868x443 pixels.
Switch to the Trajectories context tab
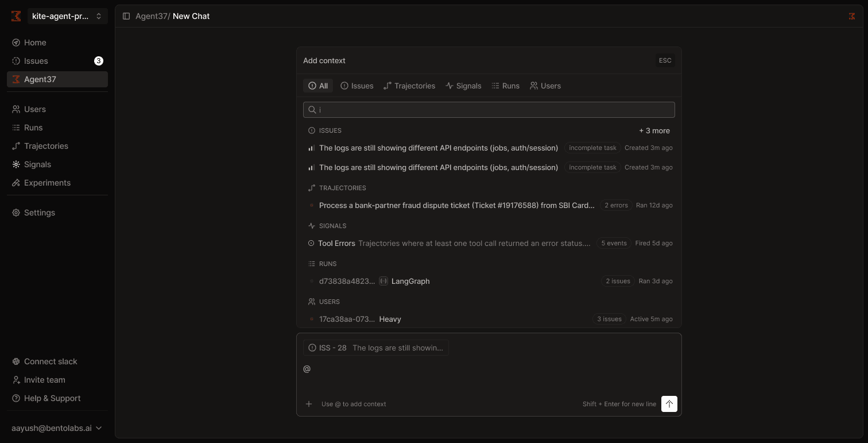click(x=409, y=86)
